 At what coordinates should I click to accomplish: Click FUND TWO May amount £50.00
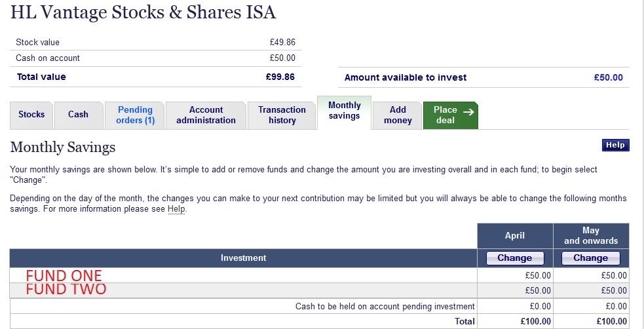(614, 290)
